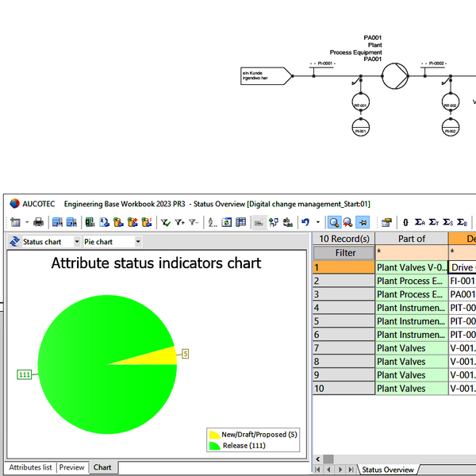Click the filter with minus icon
The width and height of the screenshot is (476, 476).
pyautogui.click(x=194, y=223)
